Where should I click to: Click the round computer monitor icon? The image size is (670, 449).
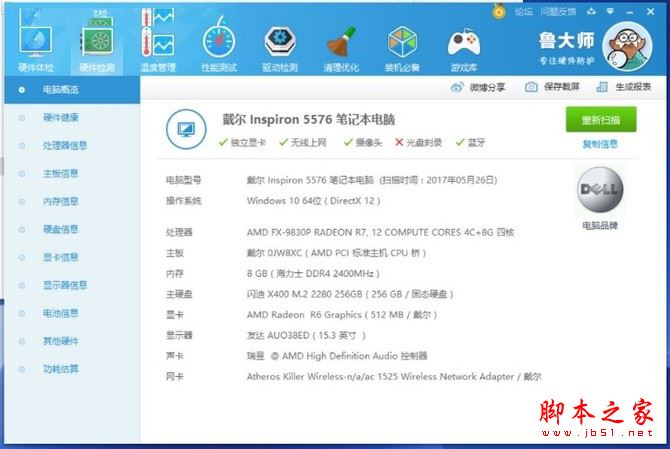click(186, 129)
